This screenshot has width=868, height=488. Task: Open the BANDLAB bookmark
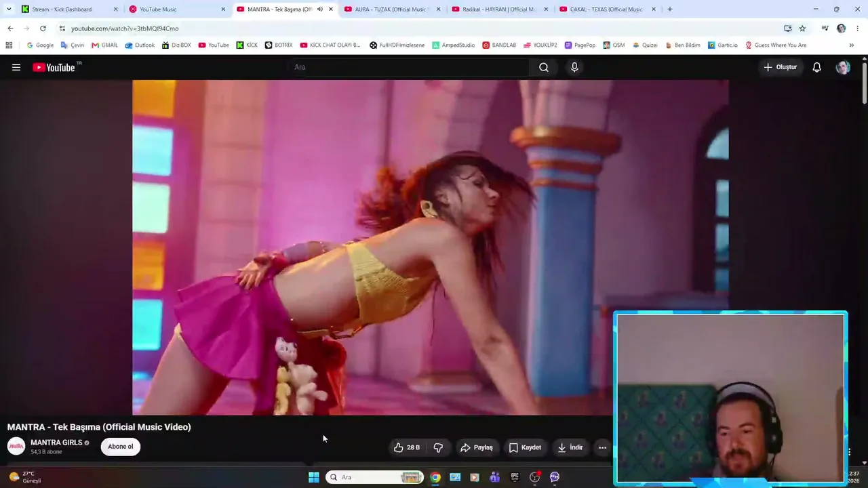[x=499, y=45]
